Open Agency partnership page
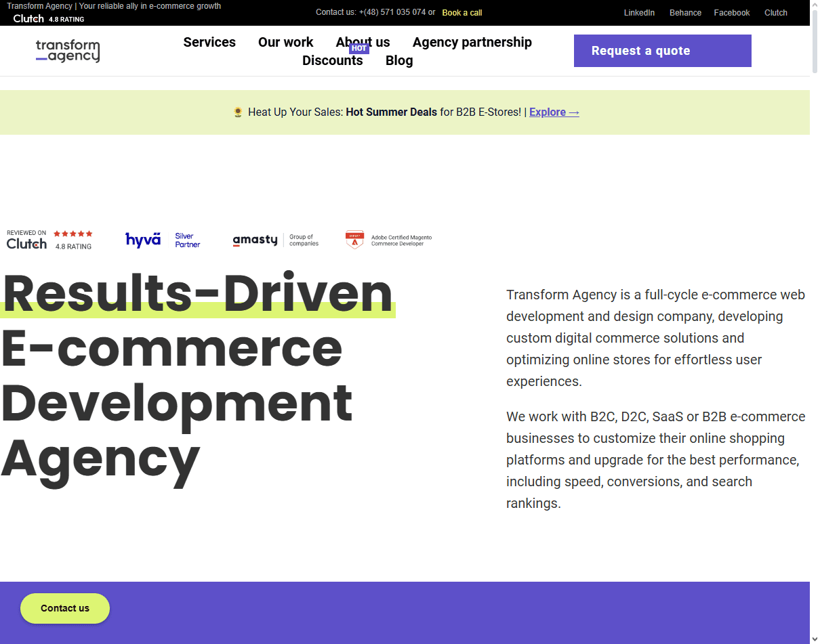 pyautogui.click(x=472, y=42)
